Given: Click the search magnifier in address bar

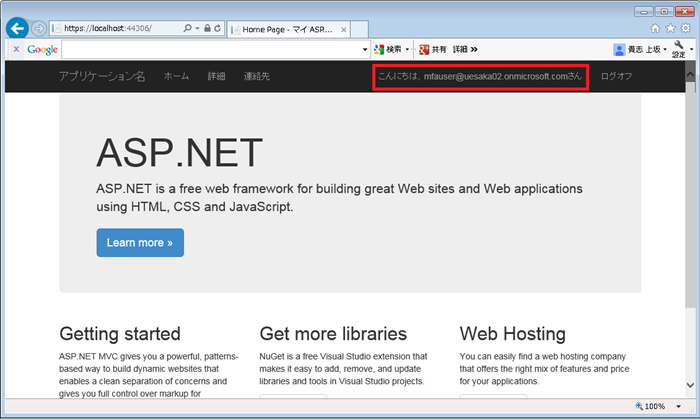Looking at the screenshot, I should (188, 28).
